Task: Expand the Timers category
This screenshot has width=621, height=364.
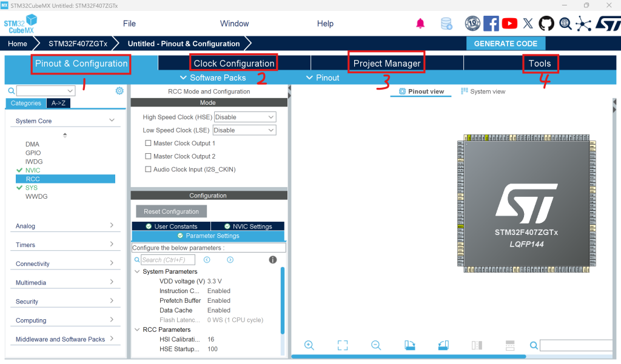Action: click(112, 244)
